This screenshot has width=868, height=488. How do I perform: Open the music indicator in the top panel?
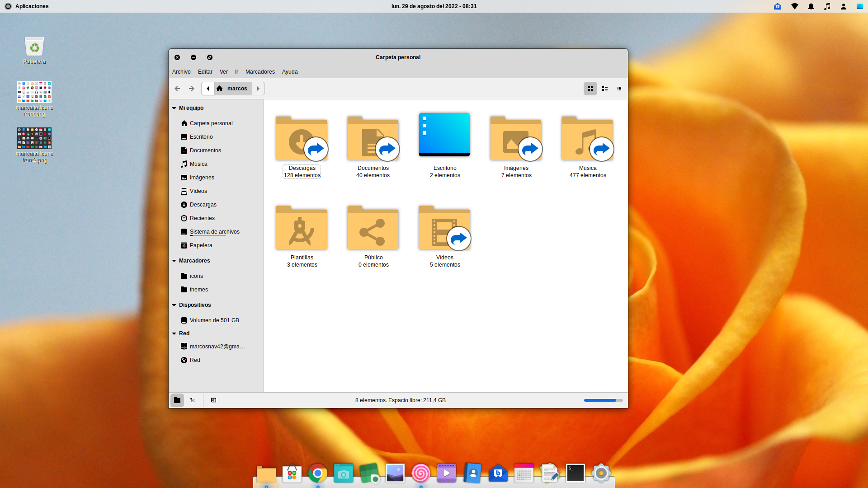(x=827, y=6)
